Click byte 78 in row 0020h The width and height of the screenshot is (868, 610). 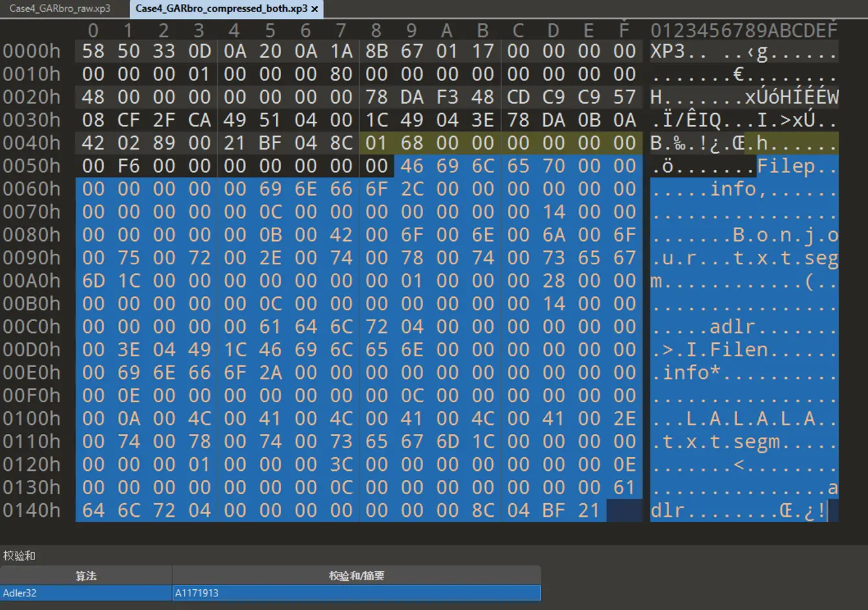(x=376, y=97)
